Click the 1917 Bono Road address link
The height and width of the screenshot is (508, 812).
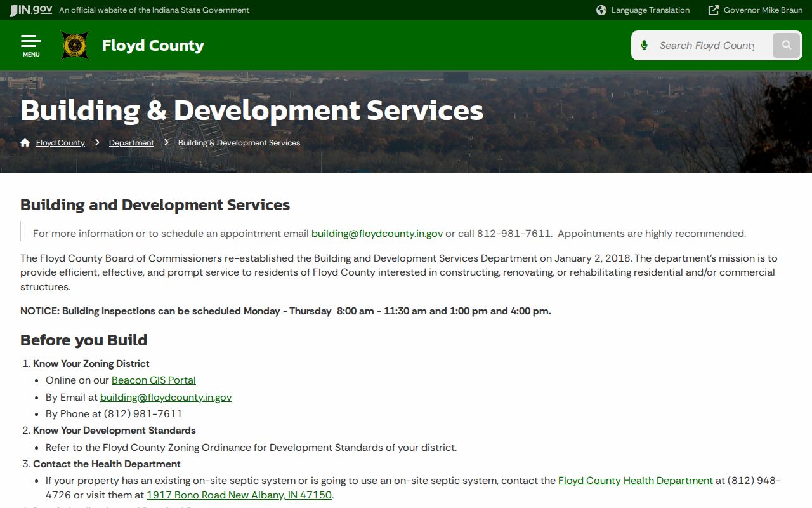point(239,495)
